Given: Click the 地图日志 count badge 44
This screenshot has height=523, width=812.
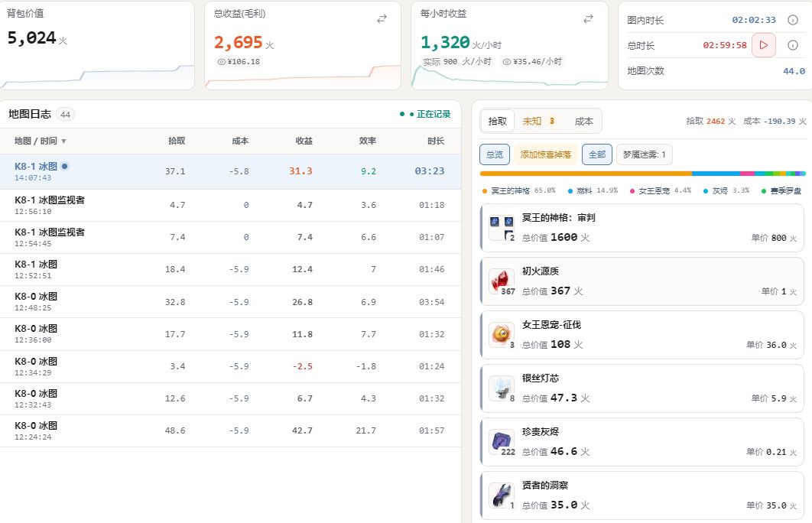Looking at the screenshot, I should coord(65,115).
